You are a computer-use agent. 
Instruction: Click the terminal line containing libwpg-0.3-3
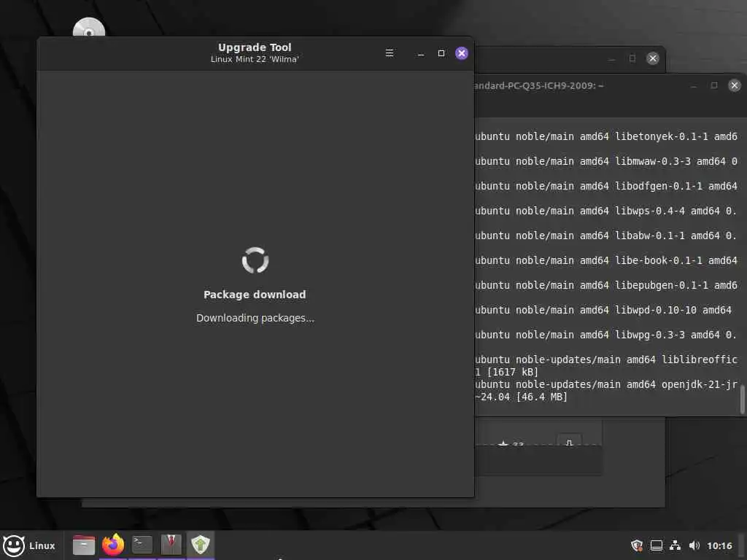(x=606, y=335)
